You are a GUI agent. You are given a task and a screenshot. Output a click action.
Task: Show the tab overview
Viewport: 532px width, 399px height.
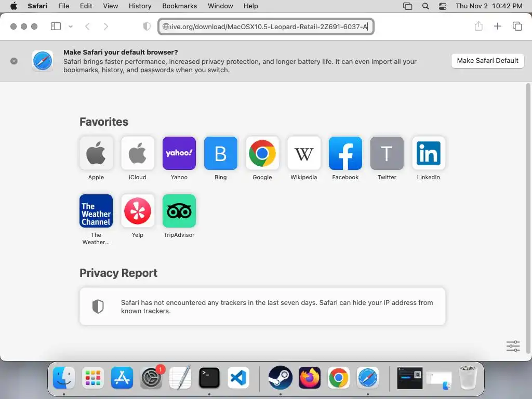pyautogui.click(x=517, y=26)
